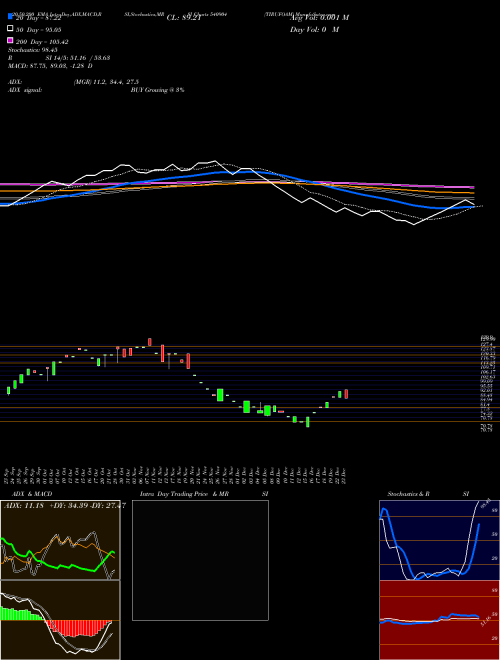Click the price scale beside candlestick chart
Viewport: 500px width, 660px height.
click(x=487, y=384)
